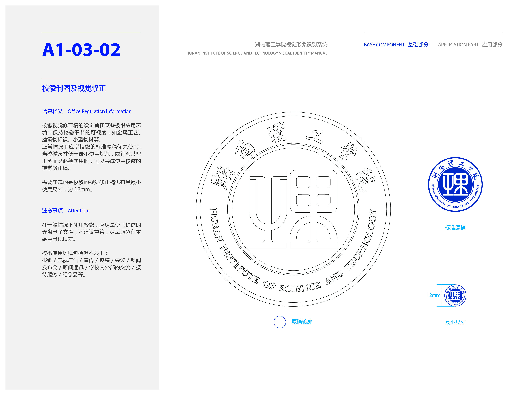Image resolution: width=532 pixels, height=395 pixels.
Task: Click the blue circle outline legend marker
Action: click(x=280, y=322)
